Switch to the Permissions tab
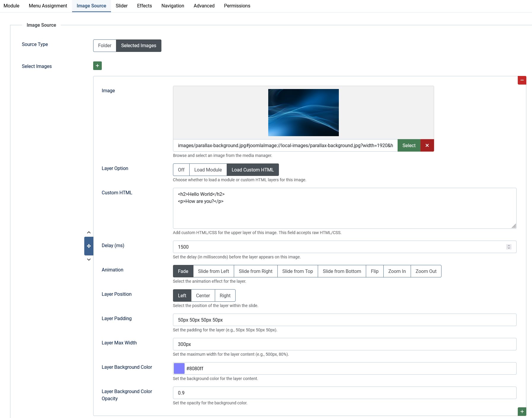Viewport: 532px width, 418px height. click(237, 6)
